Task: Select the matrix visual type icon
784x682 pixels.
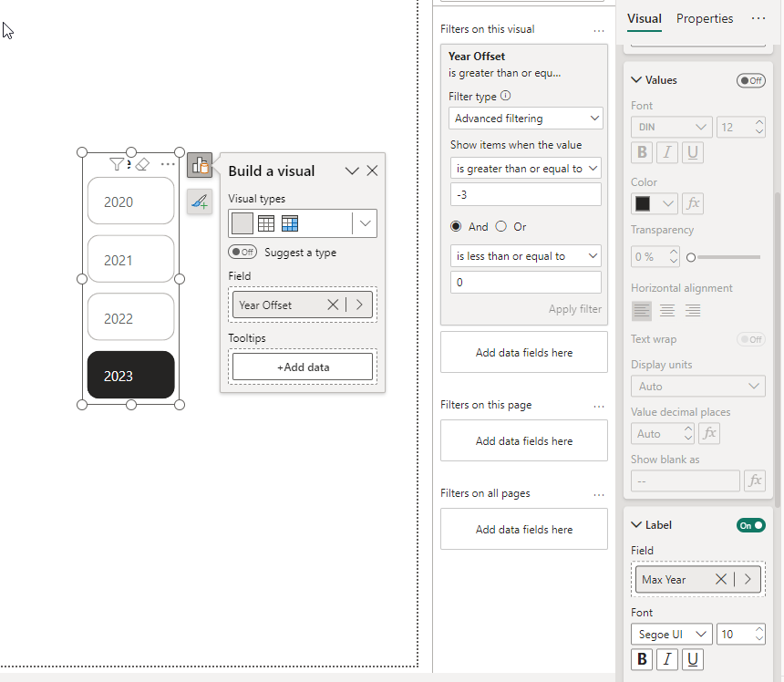Action: click(290, 223)
